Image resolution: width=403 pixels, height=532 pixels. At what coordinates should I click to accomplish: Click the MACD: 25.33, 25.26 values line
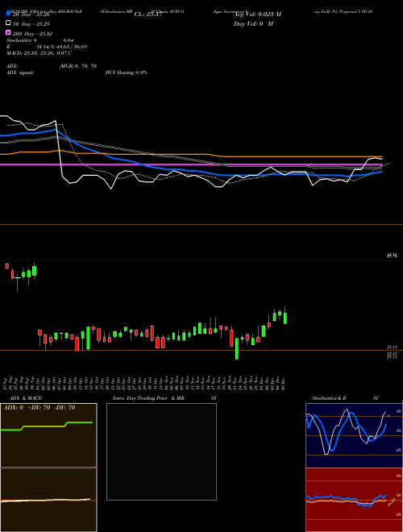coord(39,53)
